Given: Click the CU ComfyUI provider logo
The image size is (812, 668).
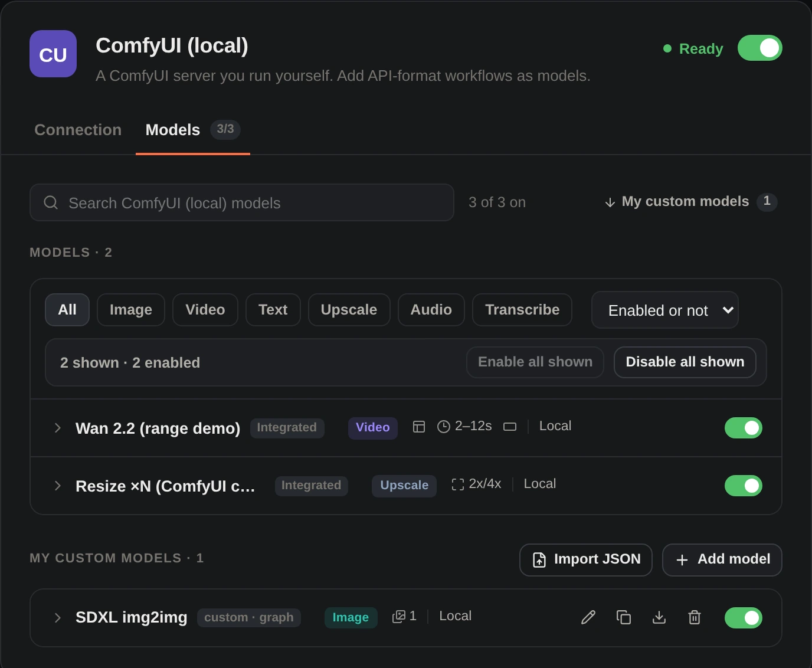Looking at the screenshot, I should (x=53, y=54).
